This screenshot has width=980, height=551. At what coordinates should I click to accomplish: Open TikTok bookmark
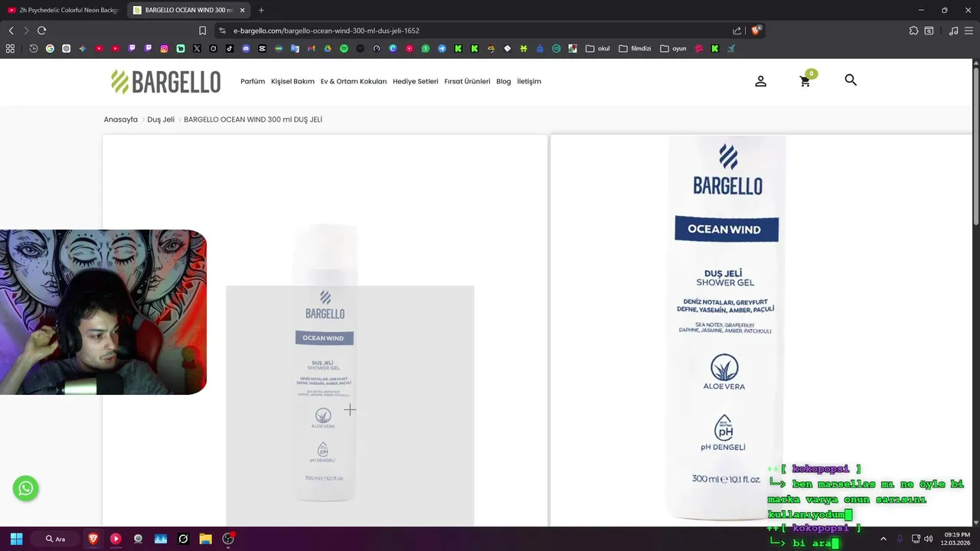230,48
